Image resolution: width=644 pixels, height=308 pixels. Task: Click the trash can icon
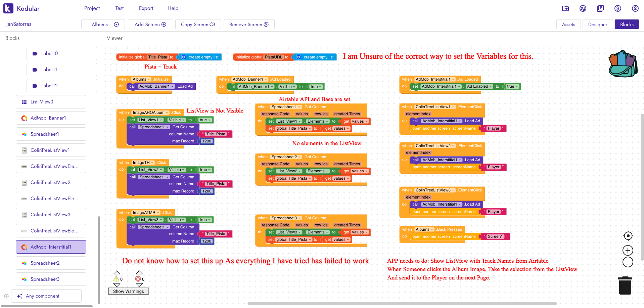[625, 285]
